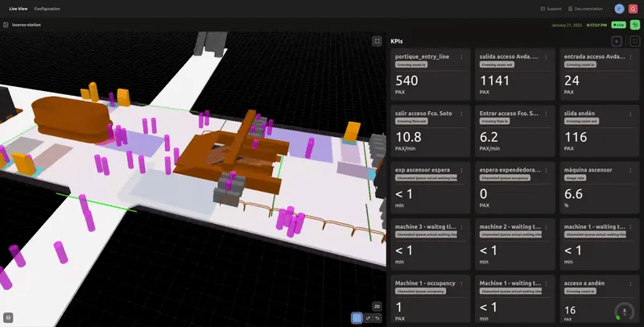The width and height of the screenshot is (644, 327).
Task: Toggle the green Live badge
Action: tap(618, 25)
